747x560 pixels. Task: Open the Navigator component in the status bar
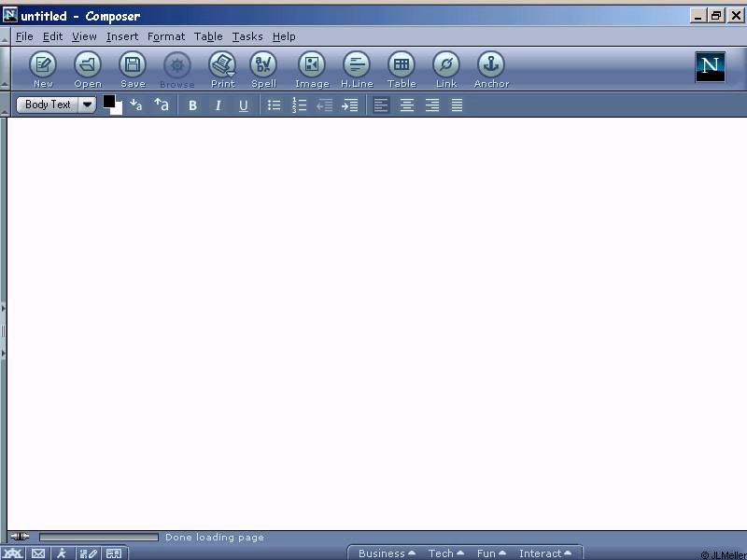tap(12, 553)
